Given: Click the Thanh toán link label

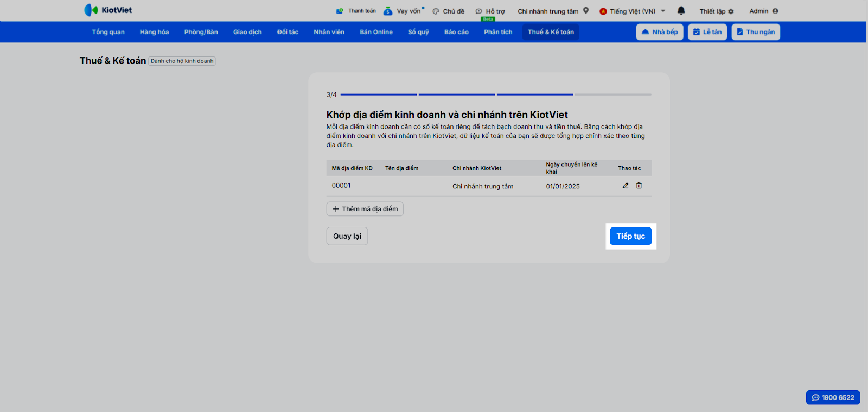Looking at the screenshot, I should [362, 11].
